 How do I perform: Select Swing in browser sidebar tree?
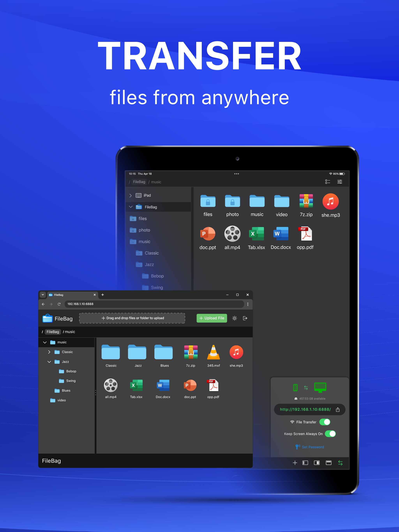pos(67,381)
